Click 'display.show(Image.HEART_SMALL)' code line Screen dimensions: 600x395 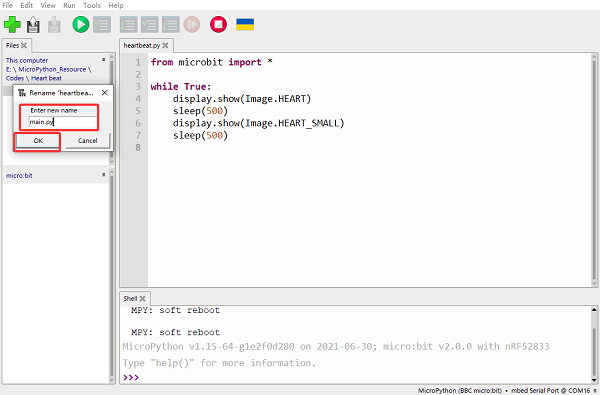click(258, 123)
